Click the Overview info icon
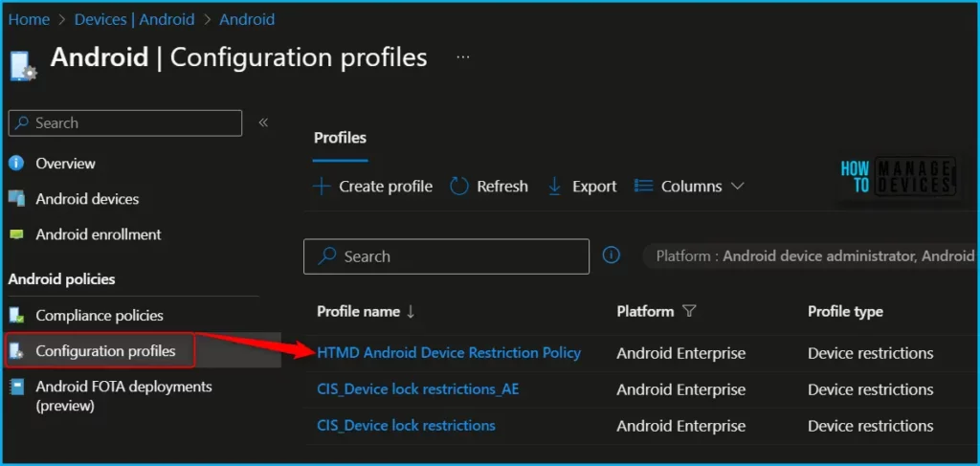The height and width of the screenshot is (466, 980). pos(16,164)
